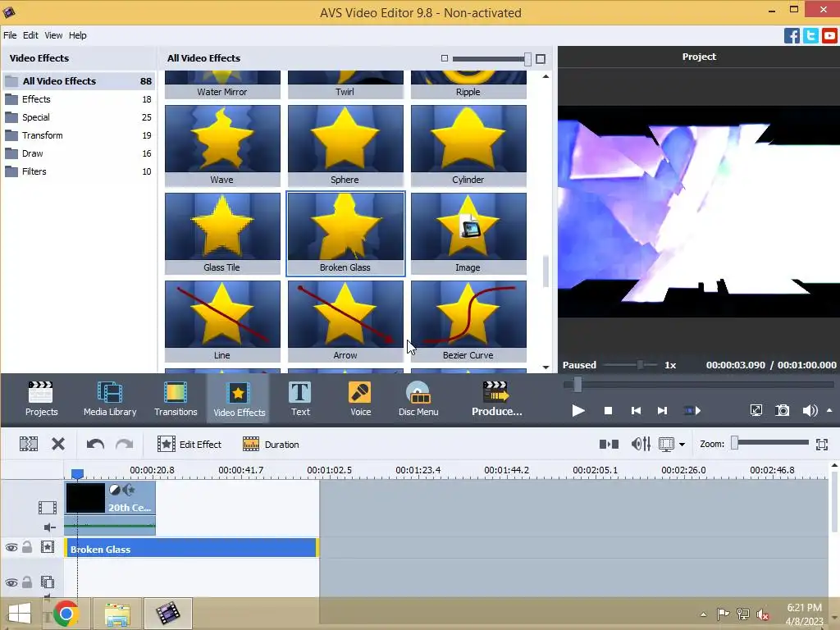Select the Filters category folder
Screen dimensions: 840x630
pos(78,171)
